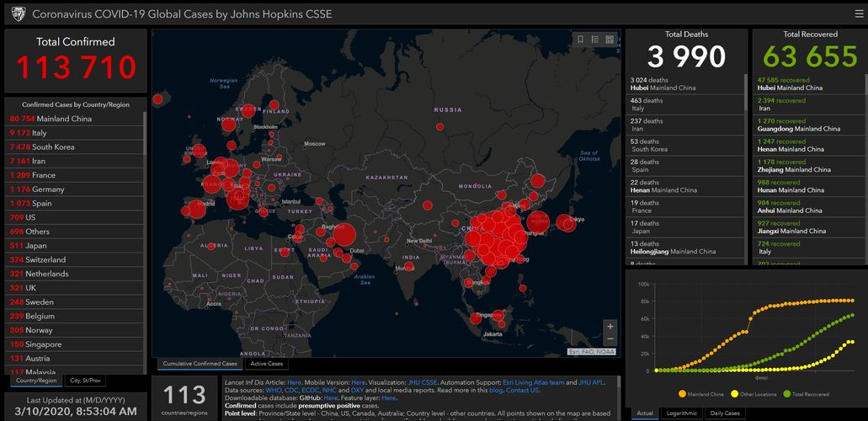Open the WHO data source link

[x=274, y=391]
